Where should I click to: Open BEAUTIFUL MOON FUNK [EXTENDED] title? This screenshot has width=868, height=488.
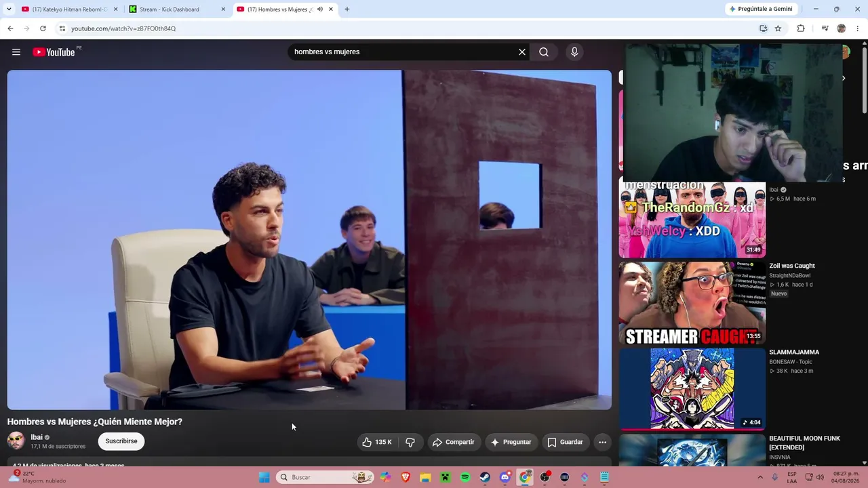[x=804, y=443]
